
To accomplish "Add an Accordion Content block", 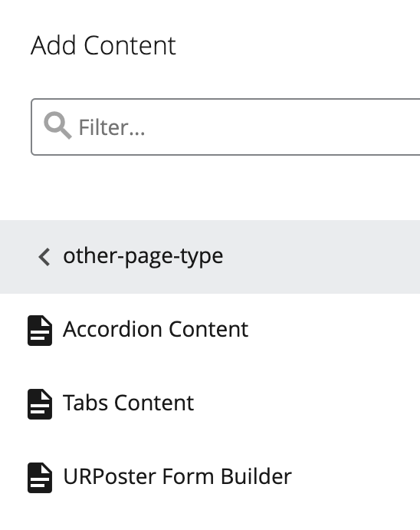I will (x=210, y=331).
